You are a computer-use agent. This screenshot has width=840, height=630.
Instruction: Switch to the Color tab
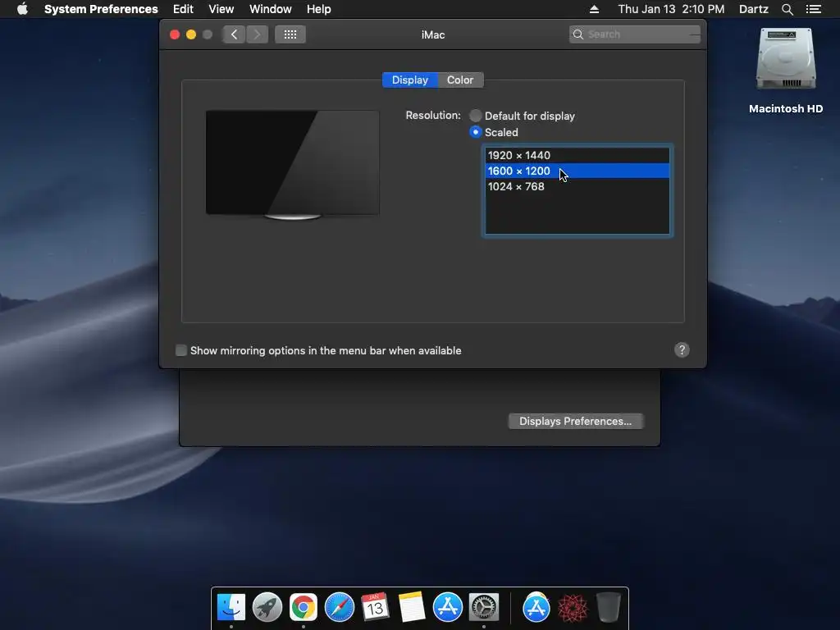[460, 80]
